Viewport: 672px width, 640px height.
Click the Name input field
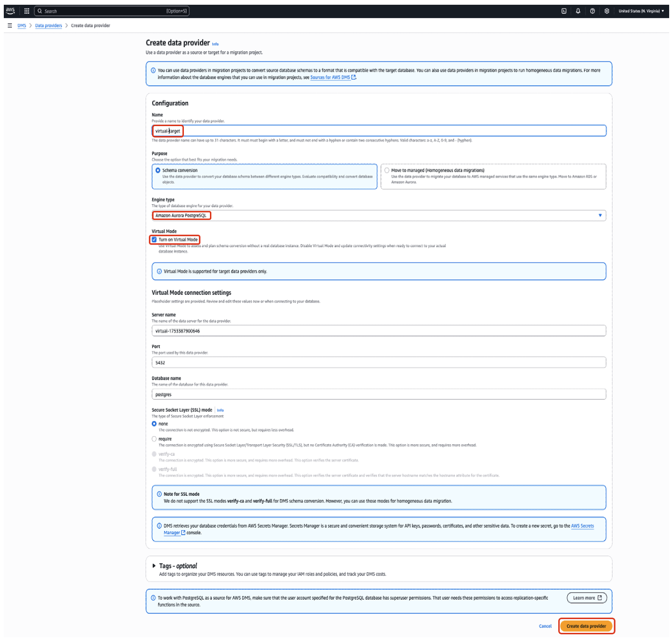pyautogui.click(x=379, y=131)
